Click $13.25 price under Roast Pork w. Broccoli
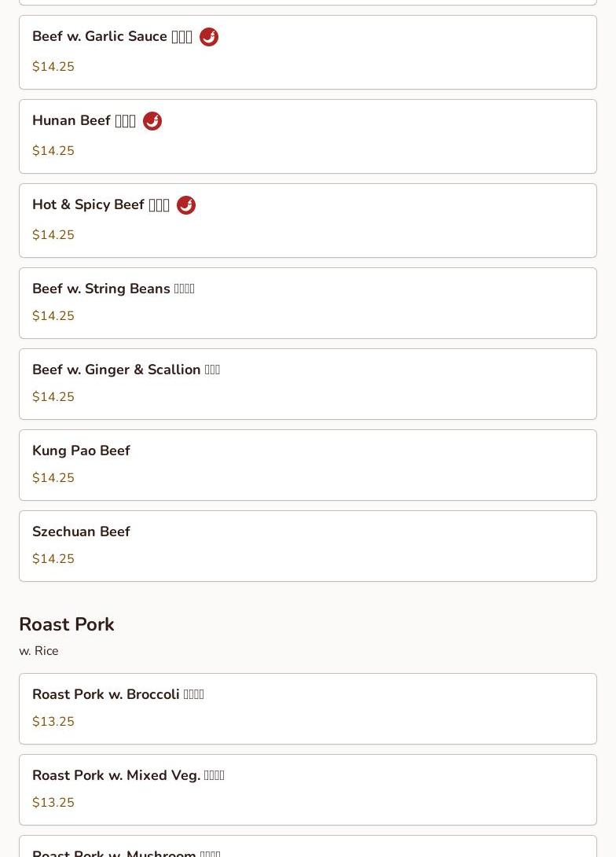616x857 pixels. [x=53, y=722]
